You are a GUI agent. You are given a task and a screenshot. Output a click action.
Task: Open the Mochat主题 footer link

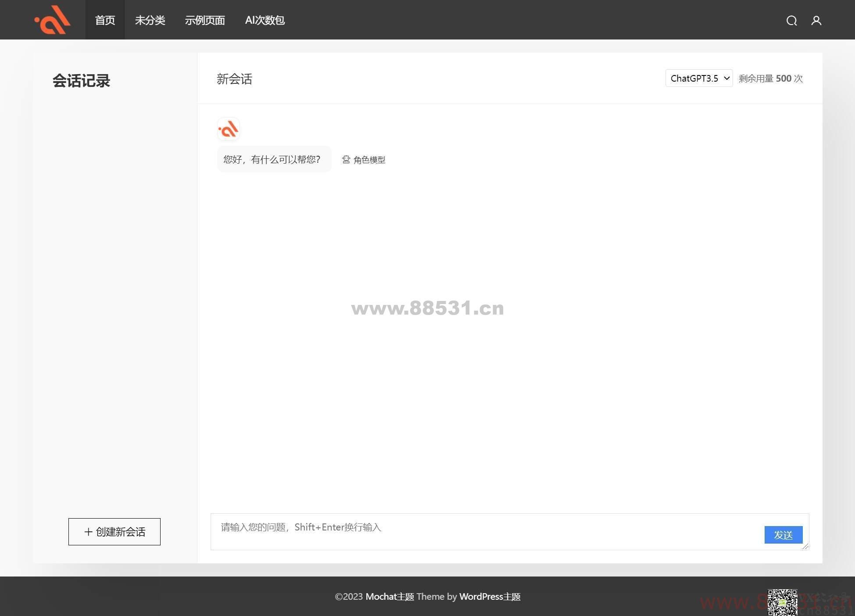390,597
